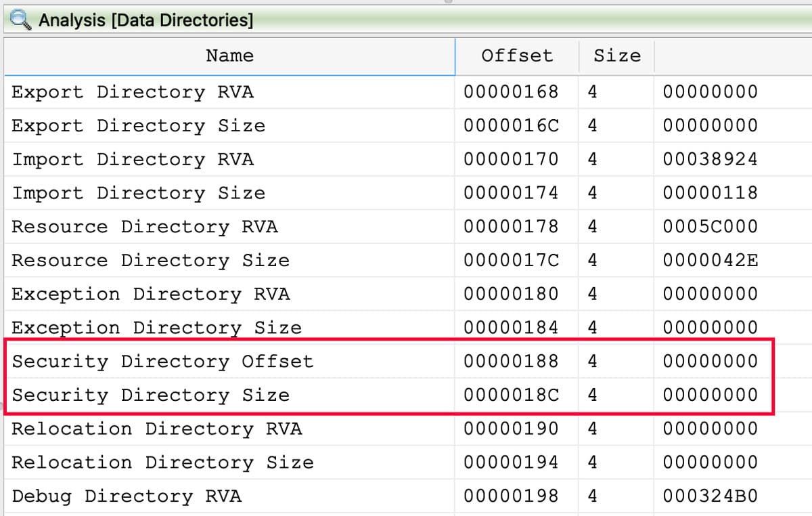The image size is (812, 516).
Task: Click the Analysis [Data Directories] panel title
Action: pyautogui.click(x=145, y=20)
